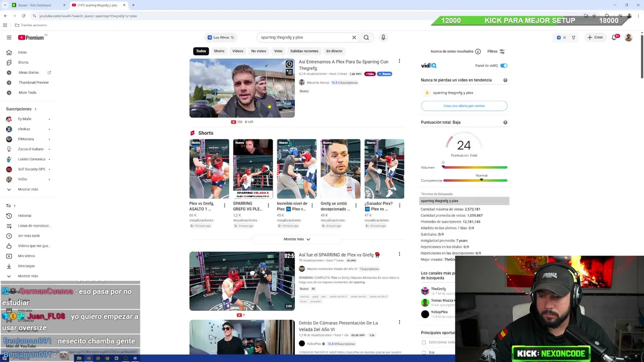
Task: Open help for Puntuación total
Action: tap(505, 122)
